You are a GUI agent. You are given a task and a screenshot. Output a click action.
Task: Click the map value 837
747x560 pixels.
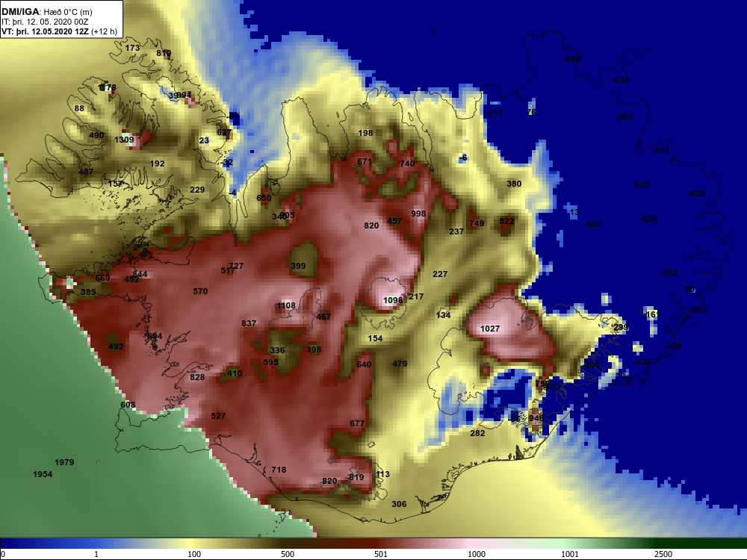[249, 323]
